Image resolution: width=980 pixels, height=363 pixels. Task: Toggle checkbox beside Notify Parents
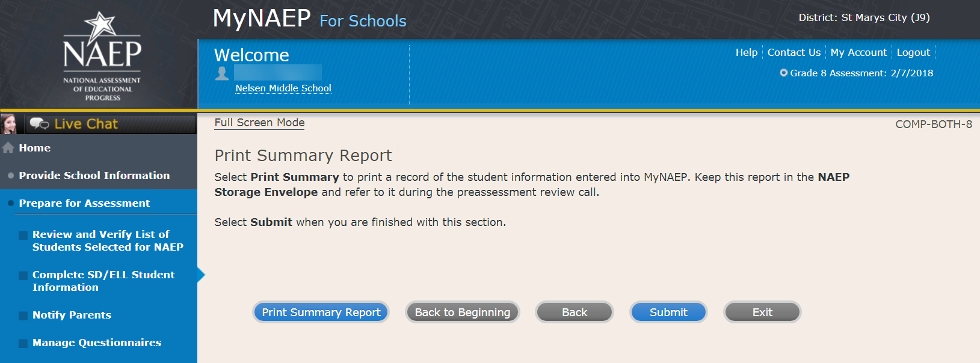tap(23, 316)
